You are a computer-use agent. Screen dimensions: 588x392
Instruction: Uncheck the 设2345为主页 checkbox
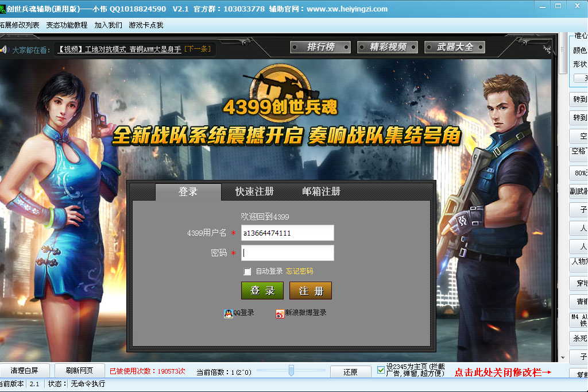[381, 370]
